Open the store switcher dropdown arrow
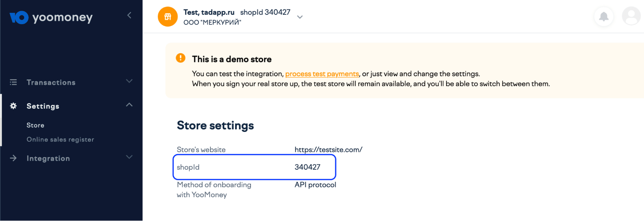The height and width of the screenshot is (221, 644). (300, 17)
